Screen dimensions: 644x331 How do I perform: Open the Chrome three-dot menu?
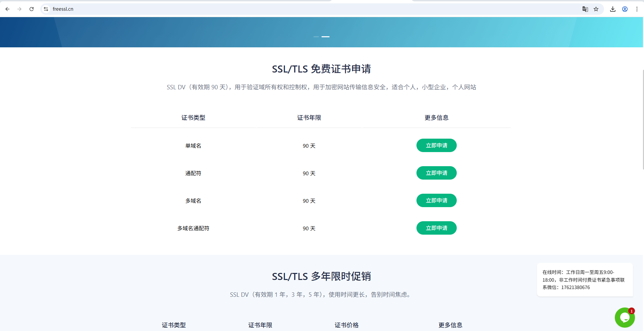tap(637, 9)
